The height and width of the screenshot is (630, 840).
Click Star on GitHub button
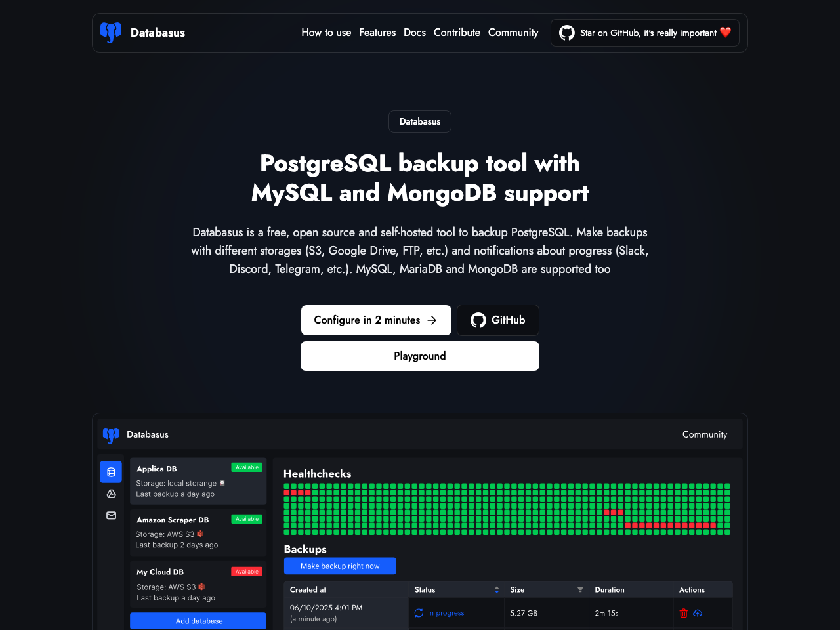(x=645, y=33)
